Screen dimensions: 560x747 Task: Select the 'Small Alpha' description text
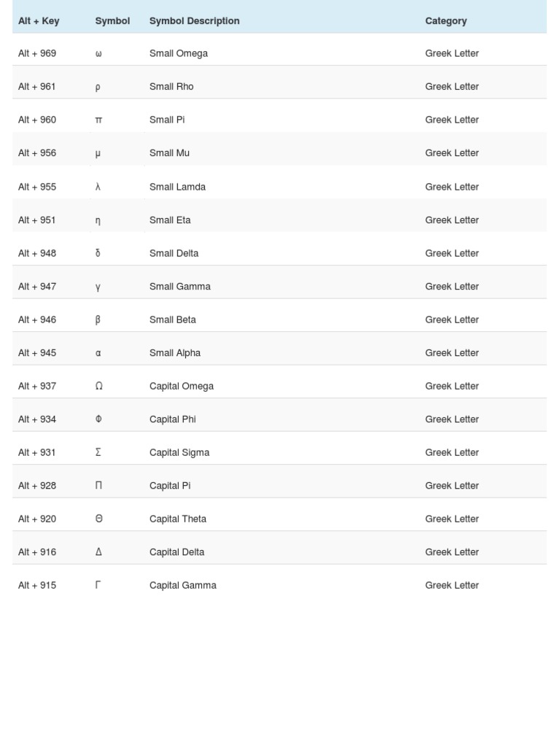point(175,353)
